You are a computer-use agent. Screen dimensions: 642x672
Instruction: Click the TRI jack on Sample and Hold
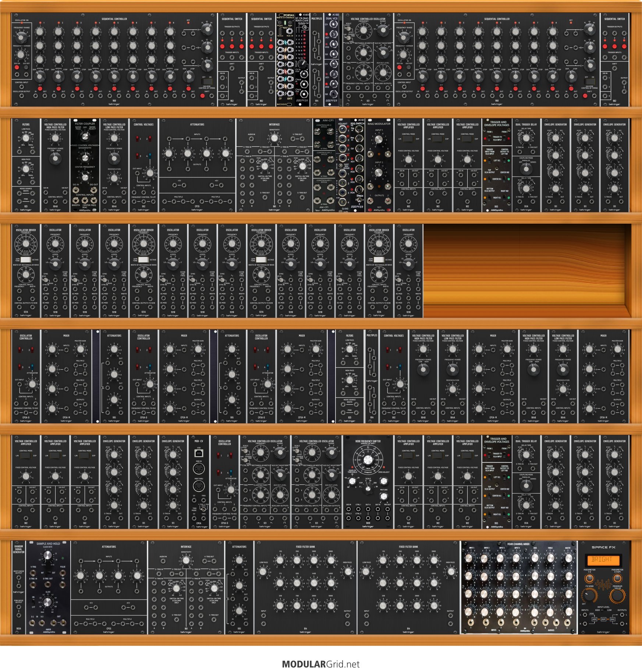tap(63, 584)
